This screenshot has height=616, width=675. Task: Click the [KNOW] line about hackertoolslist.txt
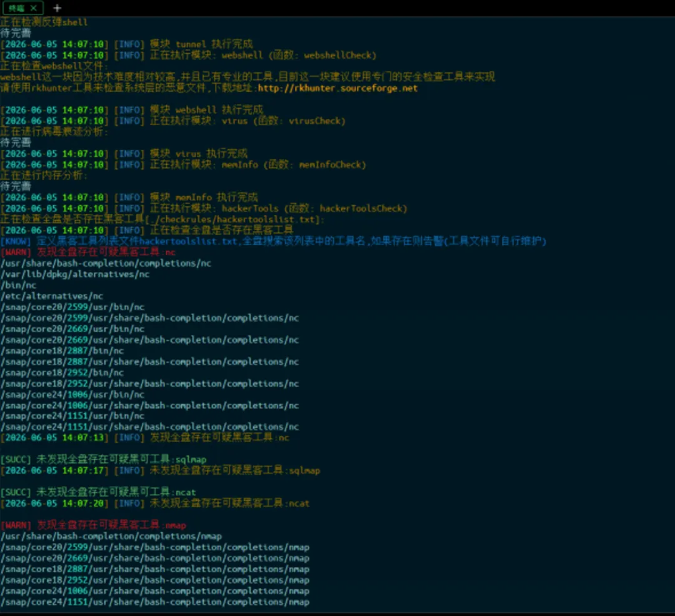coord(273,241)
